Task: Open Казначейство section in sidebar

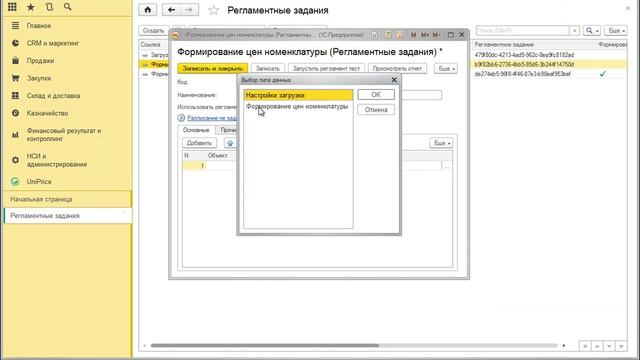Action: 47,113
